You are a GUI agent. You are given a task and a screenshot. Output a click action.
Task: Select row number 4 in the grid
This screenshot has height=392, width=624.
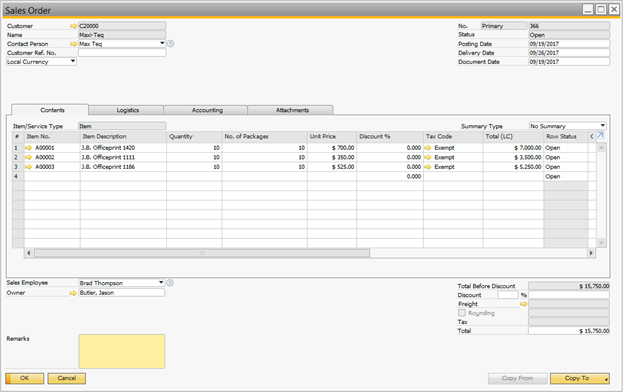[18, 176]
